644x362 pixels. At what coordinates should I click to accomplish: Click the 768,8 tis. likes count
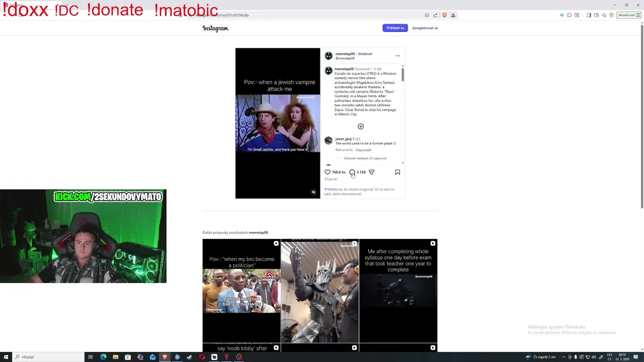pos(339,172)
